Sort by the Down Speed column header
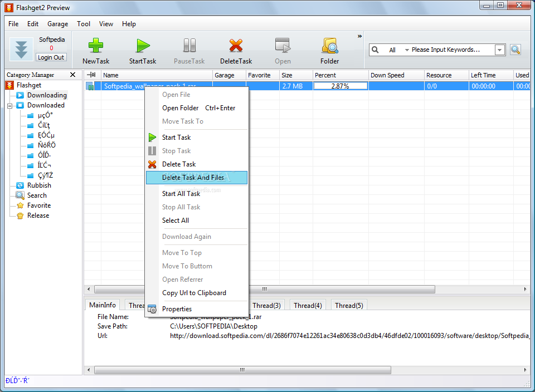535x392 pixels. tap(387, 75)
